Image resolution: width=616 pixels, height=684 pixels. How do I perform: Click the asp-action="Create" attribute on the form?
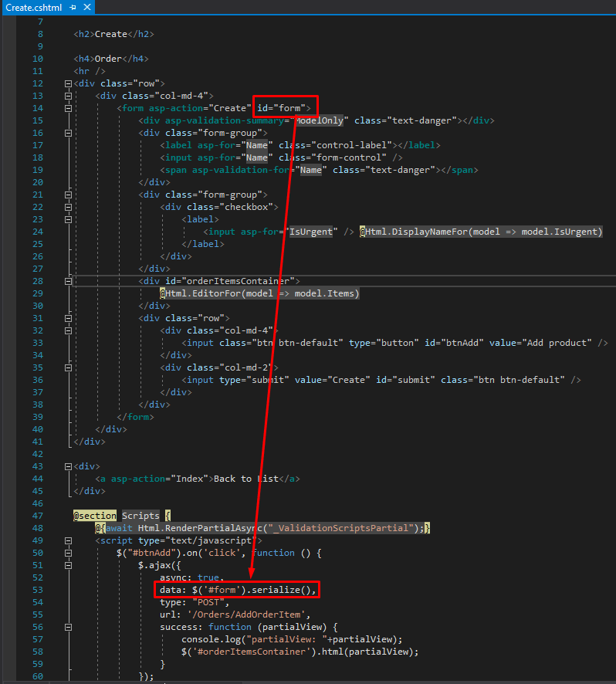click(200, 108)
